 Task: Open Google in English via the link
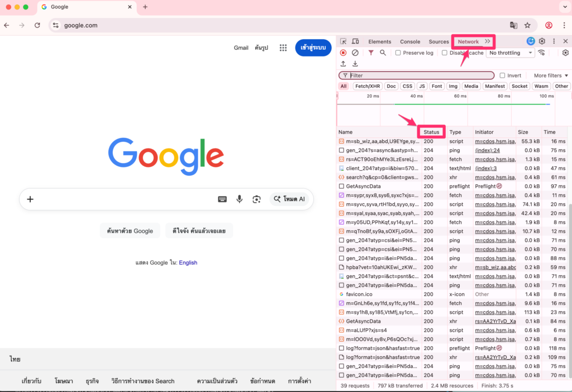188,262
